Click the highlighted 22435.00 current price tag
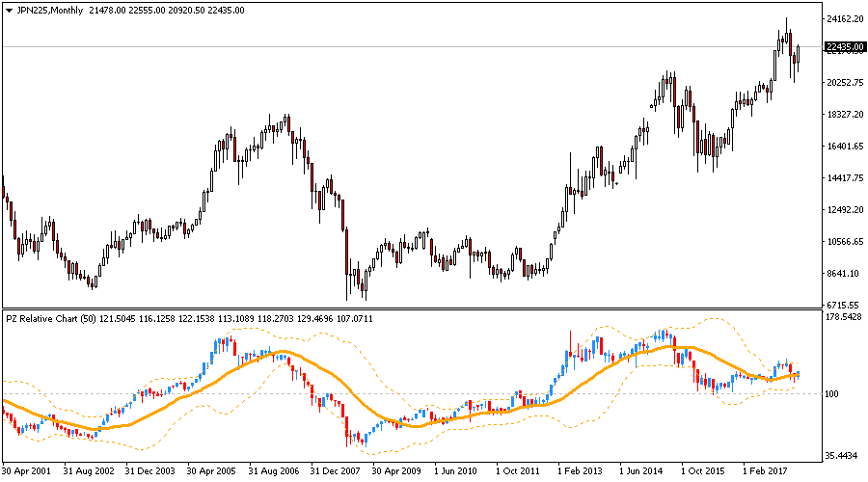Image resolution: width=868 pixels, height=482 pixels. coord(843,46)
